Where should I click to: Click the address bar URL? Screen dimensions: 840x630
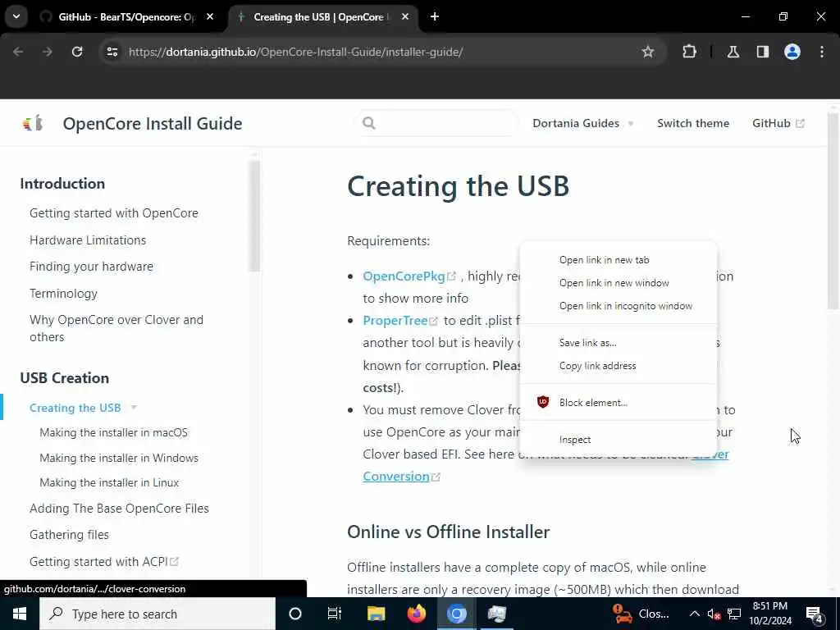[295, 52]
